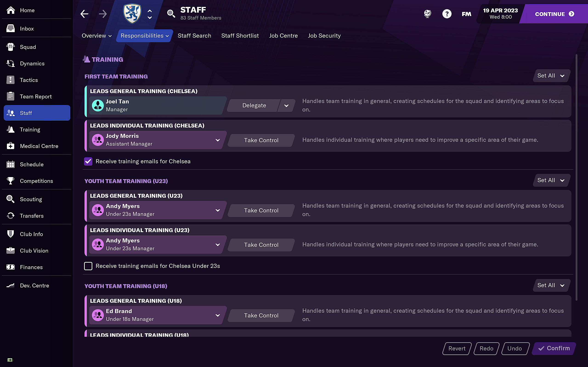Click the Chelsea club badge
588x367 pixels.
coord(132,14)
